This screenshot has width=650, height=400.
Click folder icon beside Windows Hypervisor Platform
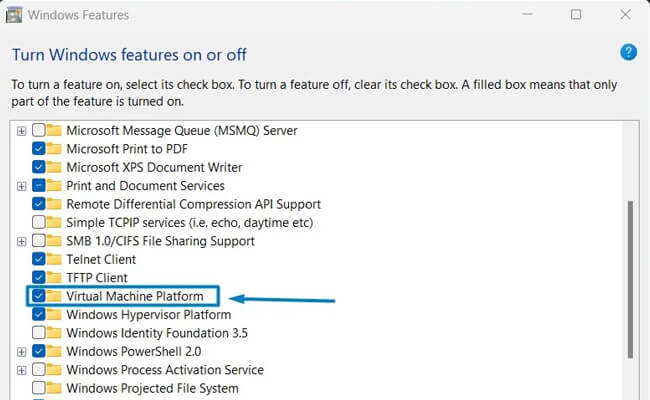click(54, 314)
